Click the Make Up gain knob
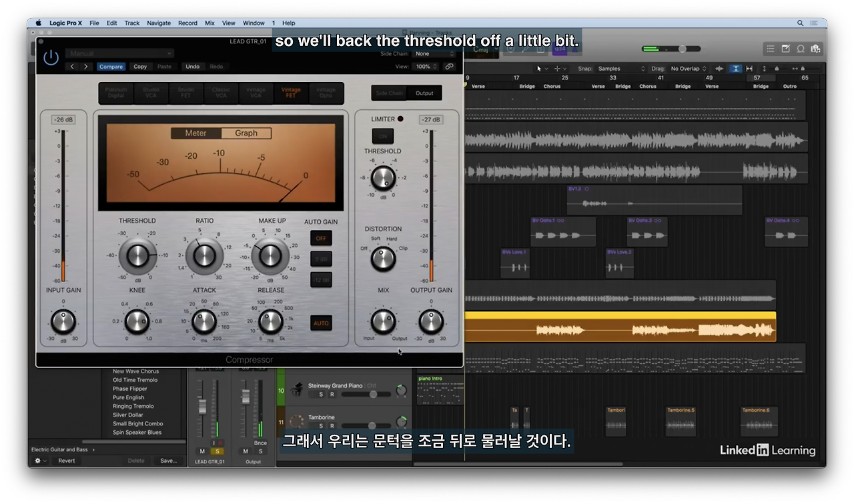Image resolution: width=854 pixels, height=504 pixels. pos(270,255)
